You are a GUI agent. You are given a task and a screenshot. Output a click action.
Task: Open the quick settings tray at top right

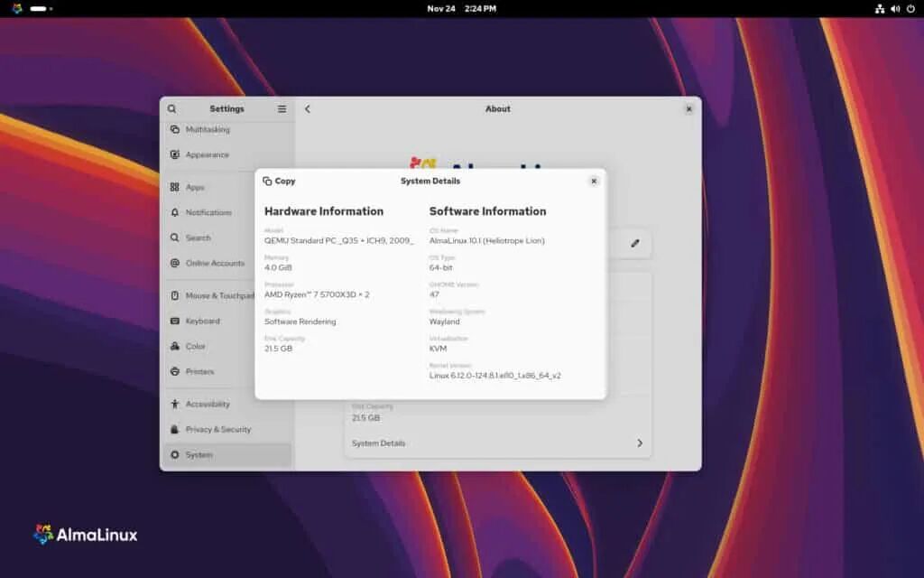pos(896,8)
